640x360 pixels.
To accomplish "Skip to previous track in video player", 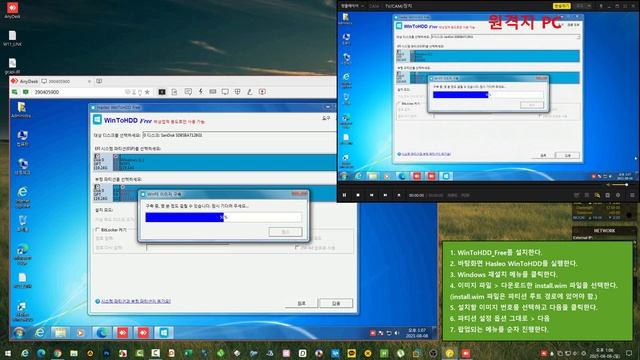I will pos(371,195).
